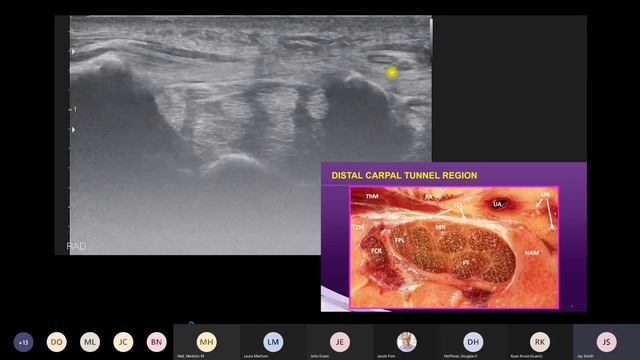Click the 'ThM' label on the anatomy slide
The width and height of the screenshot is (640, 360).
[372, 196]
